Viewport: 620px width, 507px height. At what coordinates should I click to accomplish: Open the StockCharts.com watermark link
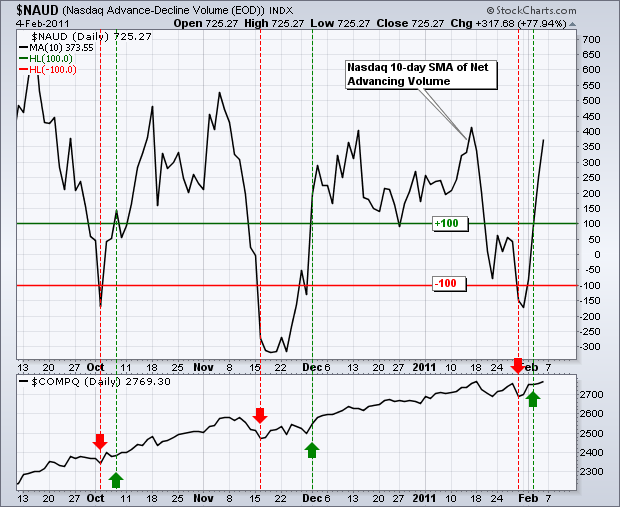tap(536, 11)
